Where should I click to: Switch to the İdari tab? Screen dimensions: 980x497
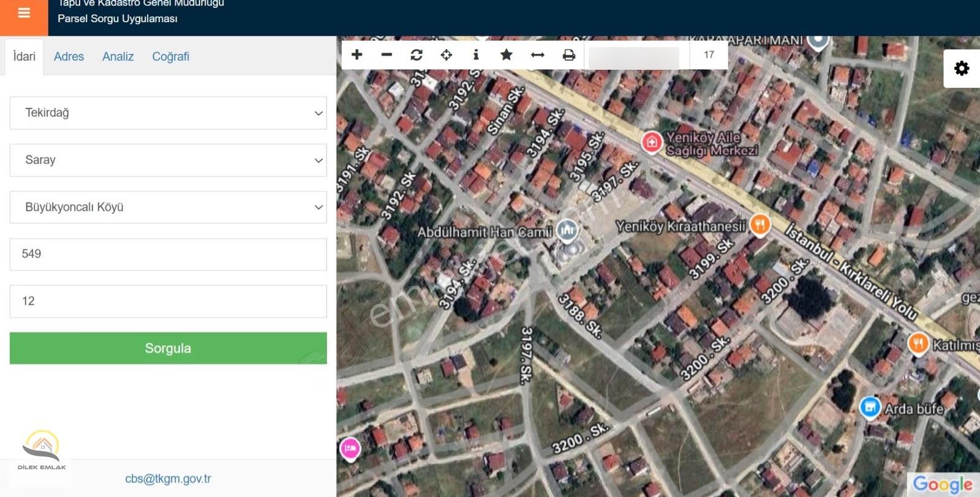(x=24, y=56)
